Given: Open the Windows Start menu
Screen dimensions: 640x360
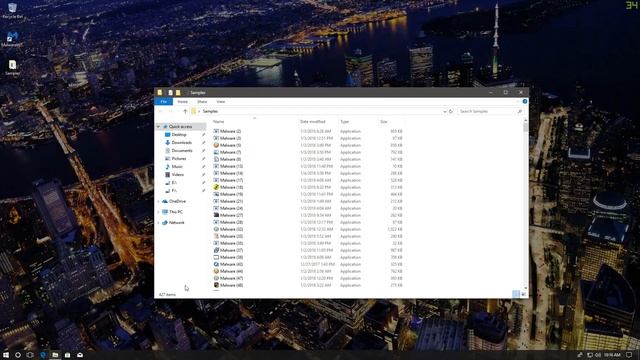Looking at the screenshot, I should point(6,355).
